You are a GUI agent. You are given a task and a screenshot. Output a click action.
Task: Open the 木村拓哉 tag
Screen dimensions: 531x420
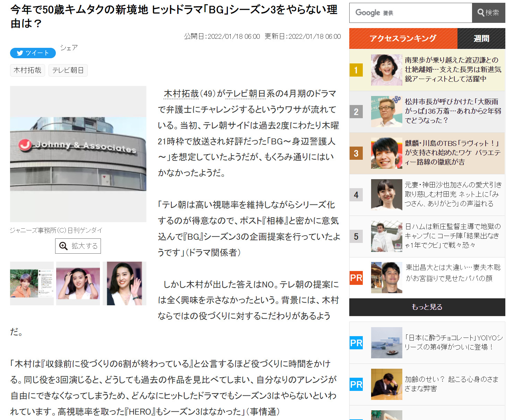27,70
